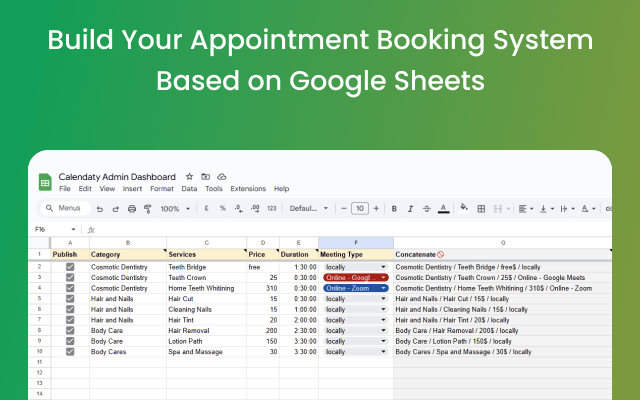Click the Menus search field
Screen dimensions: 640x400
(x=66, y=208)
